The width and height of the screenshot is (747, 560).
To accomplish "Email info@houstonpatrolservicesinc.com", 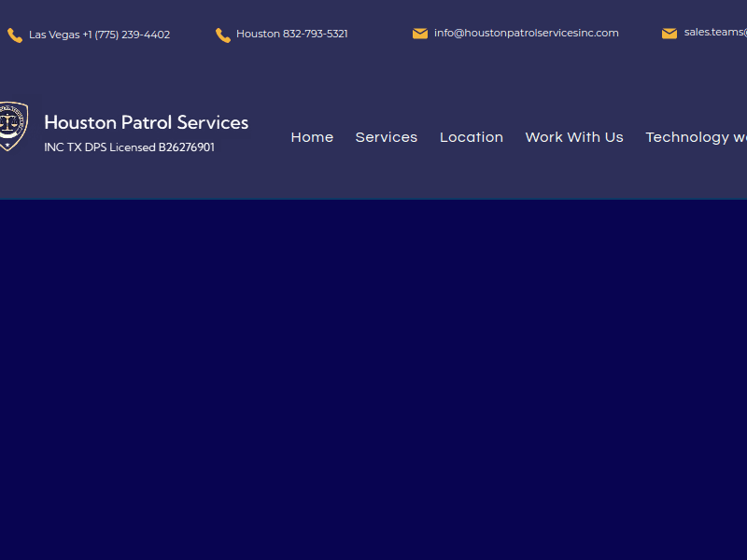I will click(x=526, y=33).
